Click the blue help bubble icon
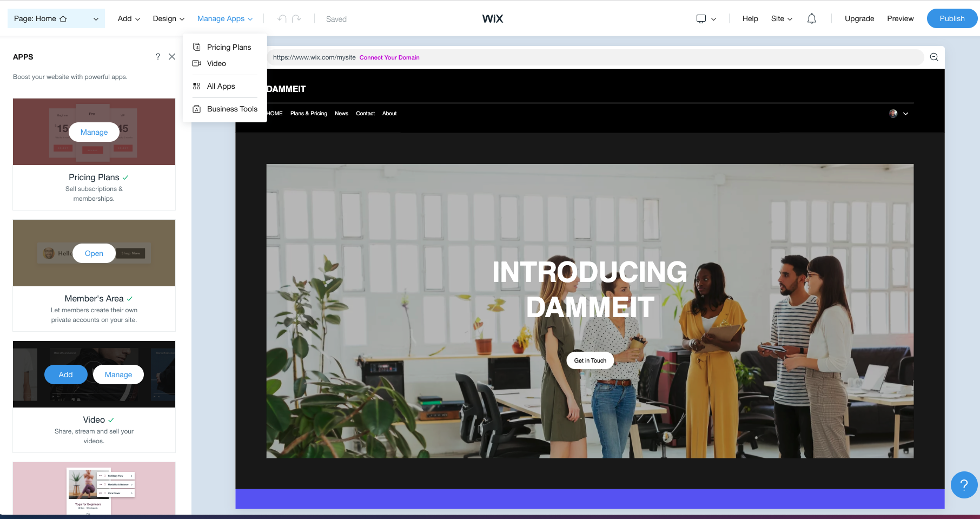The width and height of the screenshot is (980, 519). [964, 485]
